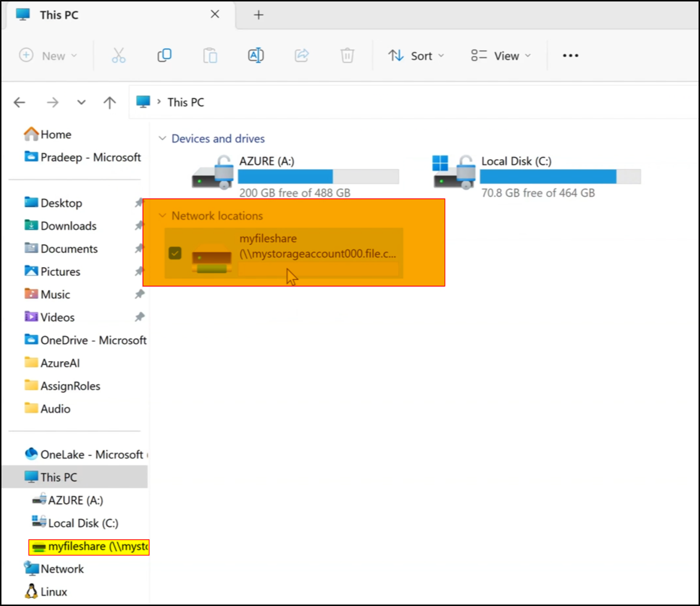
Task: Click the Paste clipboard icon
Action: [x=210, y=55]
